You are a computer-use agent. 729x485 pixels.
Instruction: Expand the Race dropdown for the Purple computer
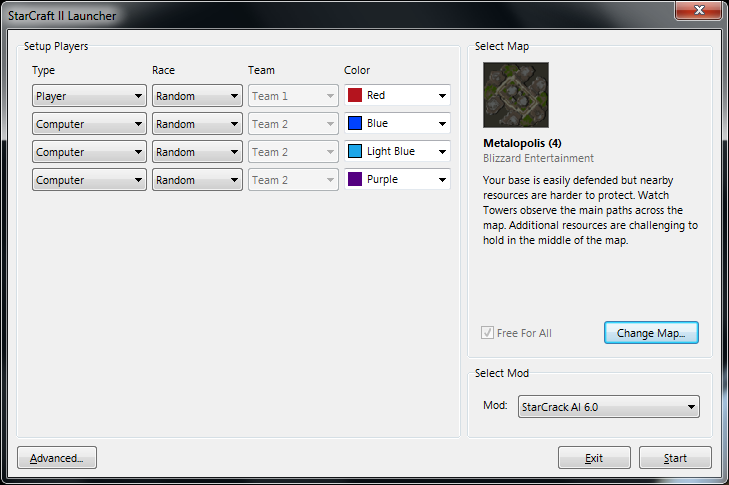(197, 180)
